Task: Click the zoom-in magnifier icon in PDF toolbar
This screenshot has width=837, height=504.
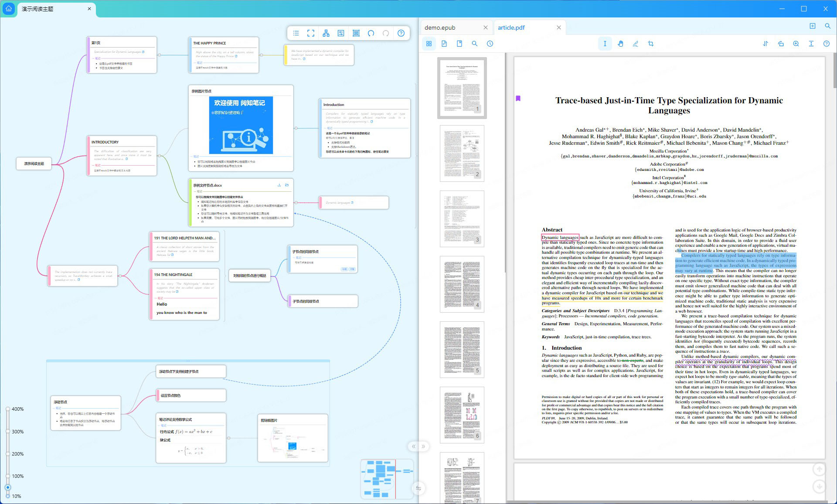Action: coord(796,44)
